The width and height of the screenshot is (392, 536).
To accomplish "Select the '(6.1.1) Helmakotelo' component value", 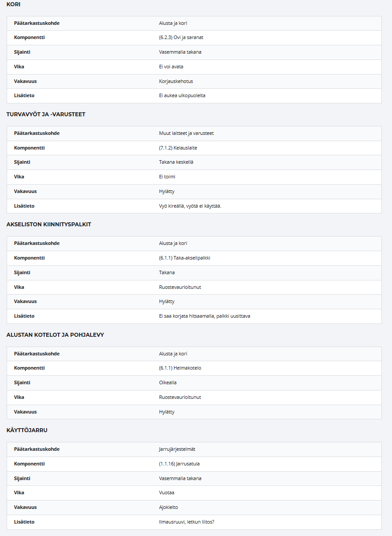I will (x=180, y=368).
